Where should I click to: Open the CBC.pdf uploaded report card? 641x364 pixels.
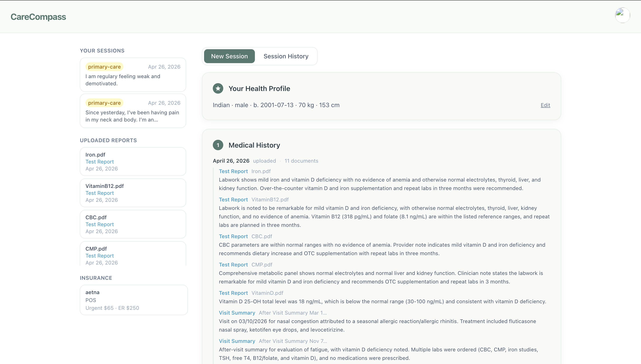(133, 224)
